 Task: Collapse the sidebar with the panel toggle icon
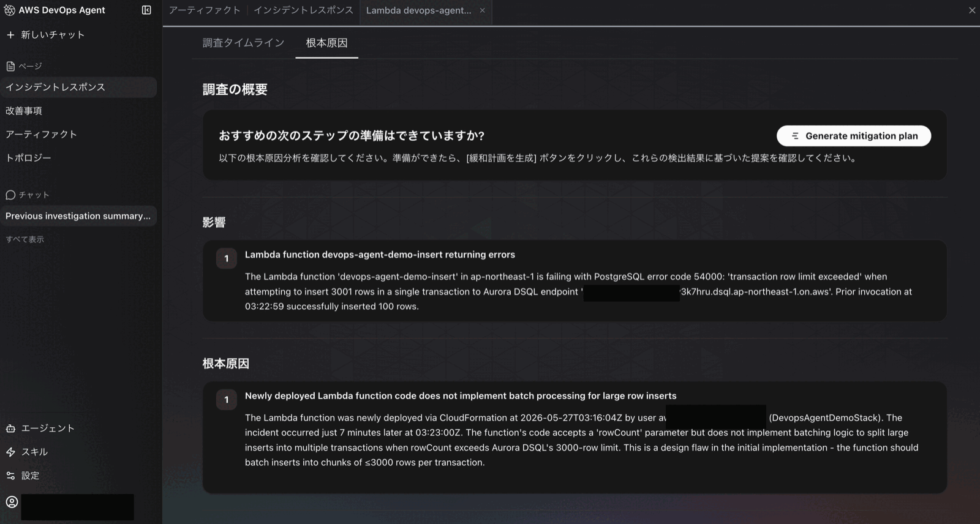pyautogui.click(x=146, y=10)
